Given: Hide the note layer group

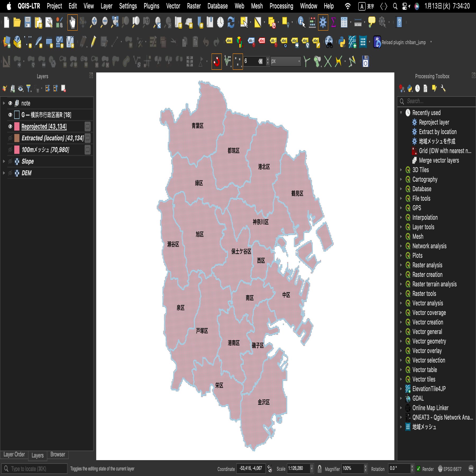Looking at the screenshot, I should coord(10,103).
